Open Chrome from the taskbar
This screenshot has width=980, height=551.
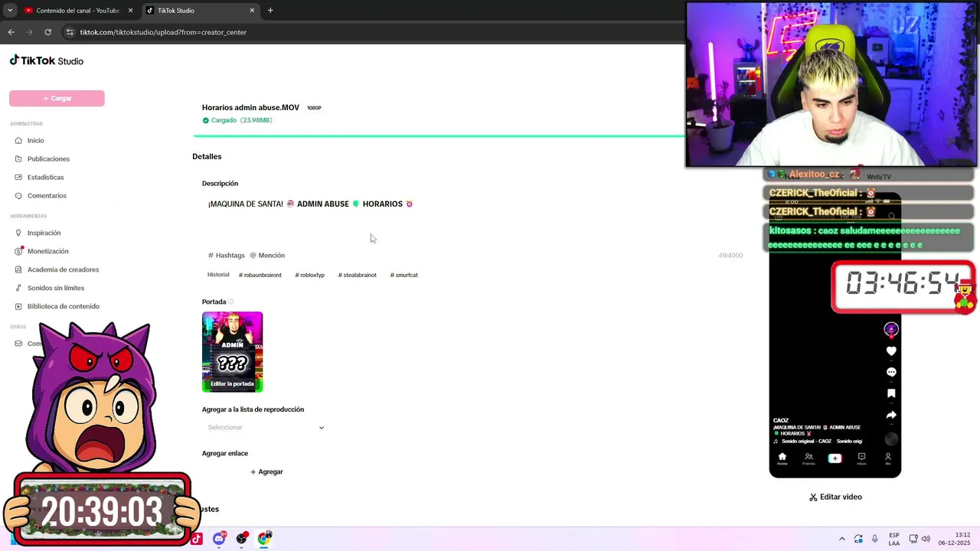click(x=264, y=539)
